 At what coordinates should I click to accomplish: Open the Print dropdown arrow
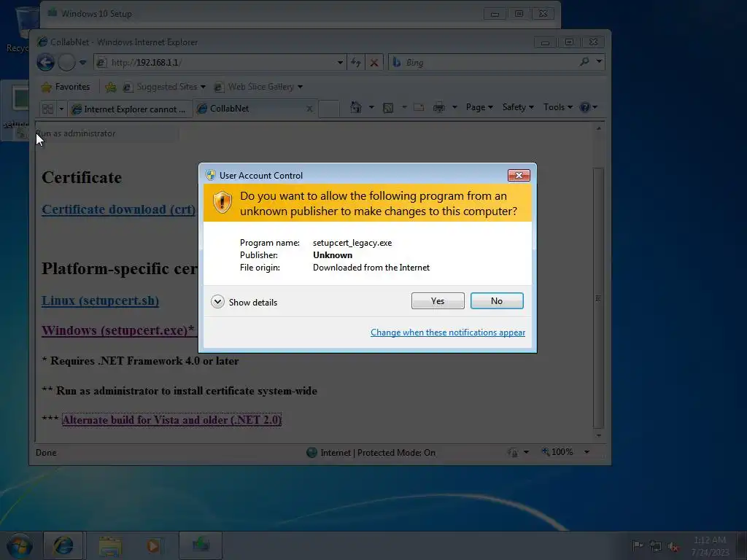(454, 107)
